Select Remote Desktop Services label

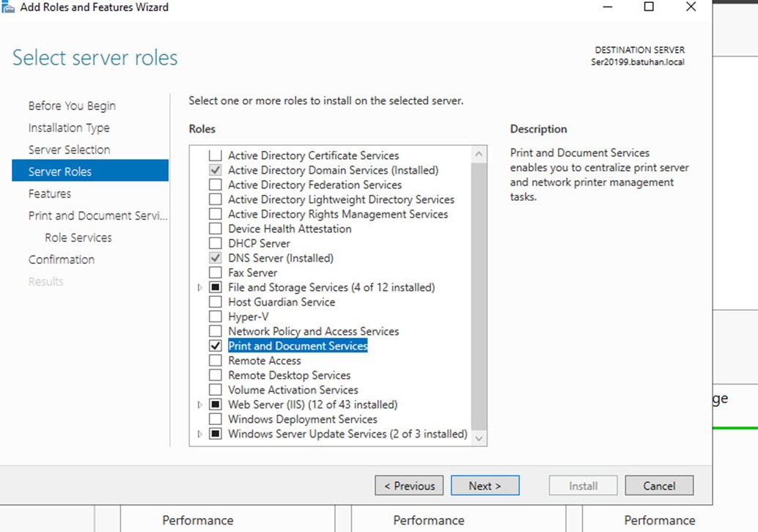pos(290,375)
